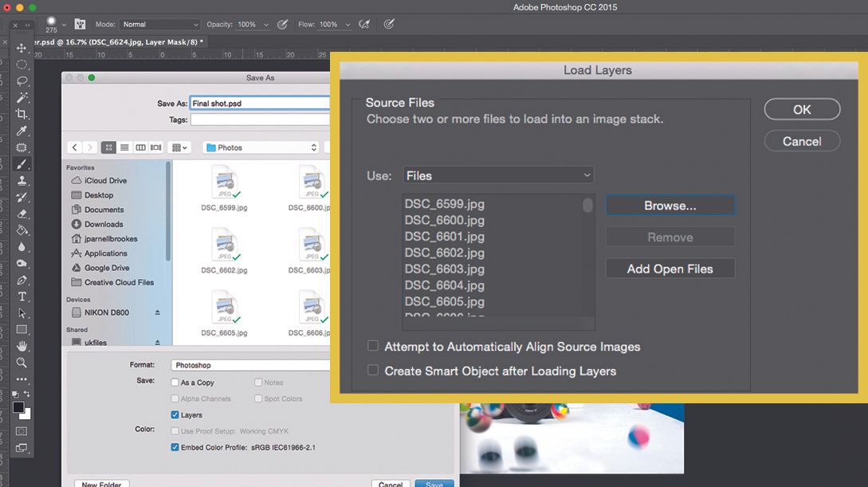Open the Use Files dropdown

(x=498, y=175)
